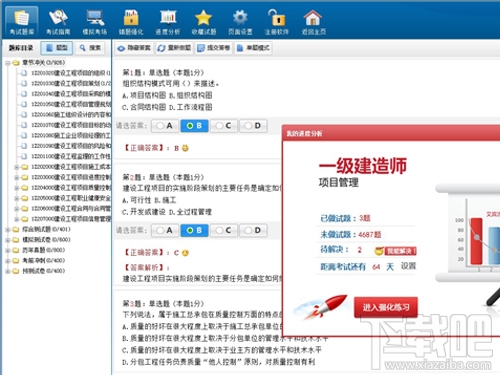Click the 重新做题 redo questions button
Image resolution: width=500 pixels, height=375 pixels.
click(174, 48)
